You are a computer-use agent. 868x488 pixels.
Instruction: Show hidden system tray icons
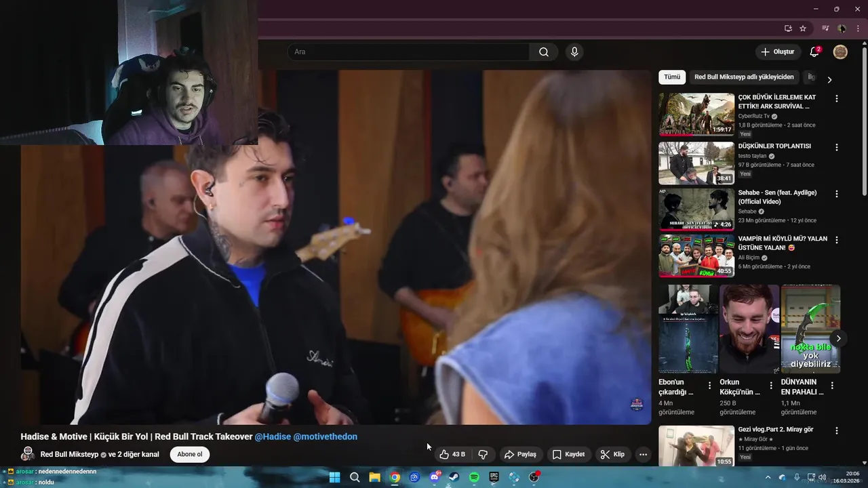tap(768, 477)
